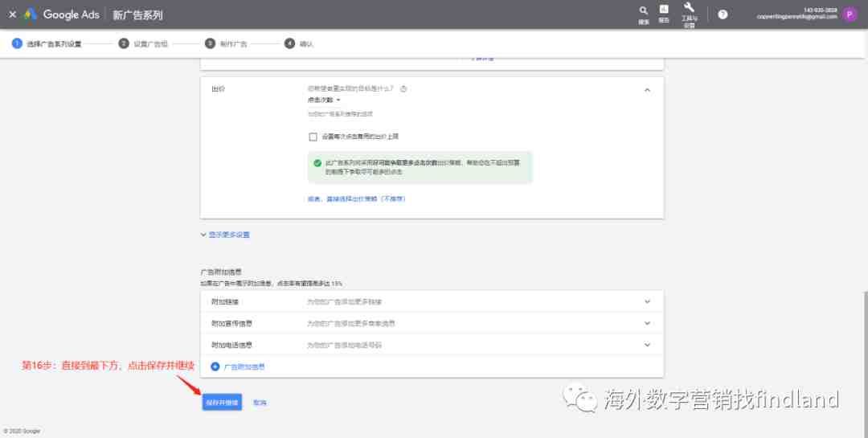Click the 广告附加信息 section heading
Screen dimensions: 868x438
pos(221,272)
